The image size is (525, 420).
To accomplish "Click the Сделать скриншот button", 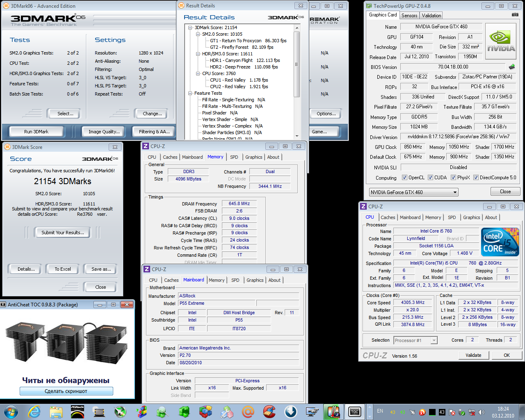I will (x=66, y=391).
